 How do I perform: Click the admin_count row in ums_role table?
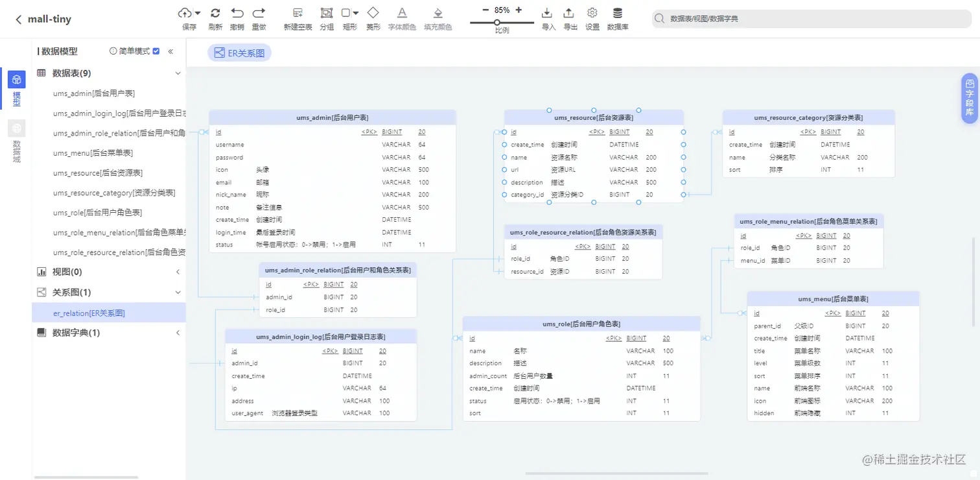click(581, 376)
